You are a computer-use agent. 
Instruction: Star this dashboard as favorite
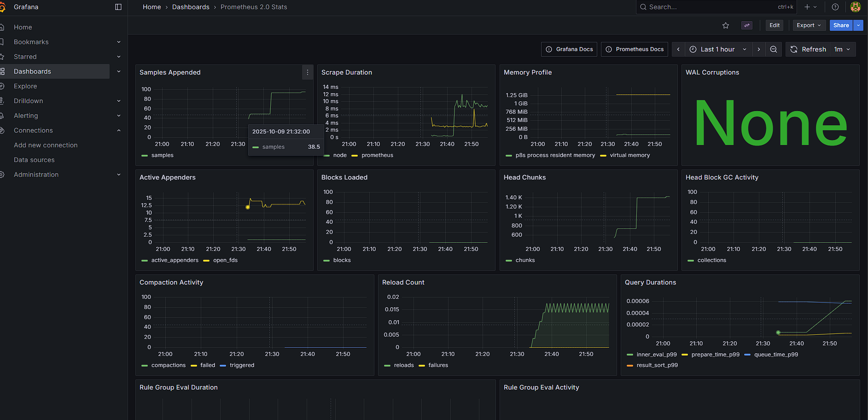[x=726, y=25]
